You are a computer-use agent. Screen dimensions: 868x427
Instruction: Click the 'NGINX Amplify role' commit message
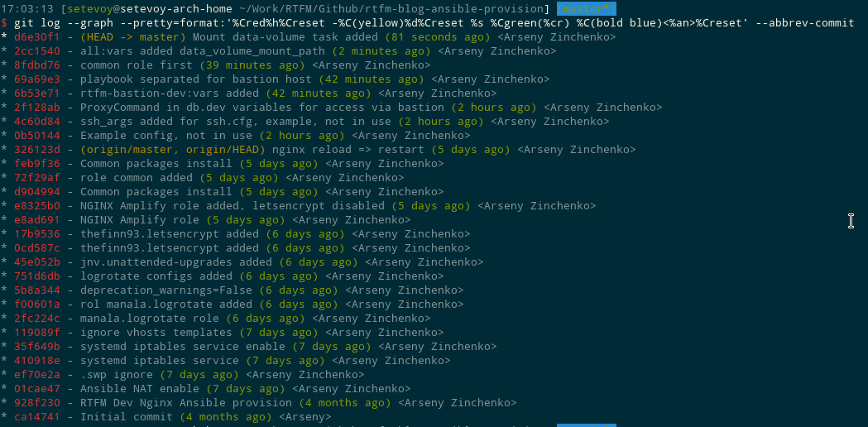[x=140, y=220]
